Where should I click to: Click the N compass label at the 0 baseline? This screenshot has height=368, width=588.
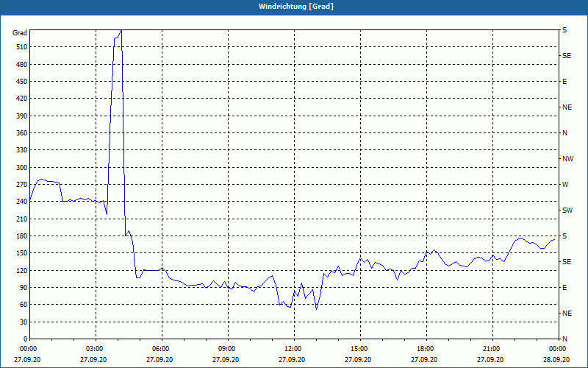click(564, 339)
